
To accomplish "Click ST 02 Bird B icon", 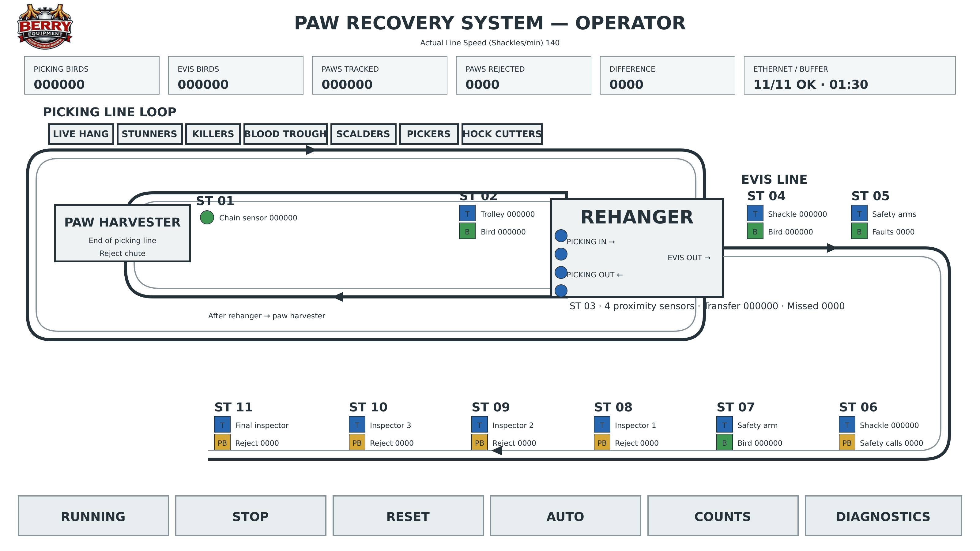I will (467, 231).
